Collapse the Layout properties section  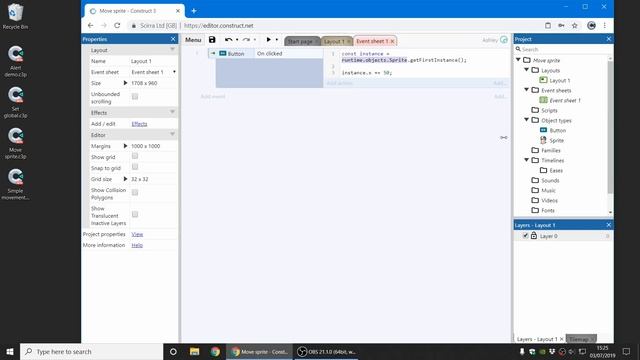(173, 50)
